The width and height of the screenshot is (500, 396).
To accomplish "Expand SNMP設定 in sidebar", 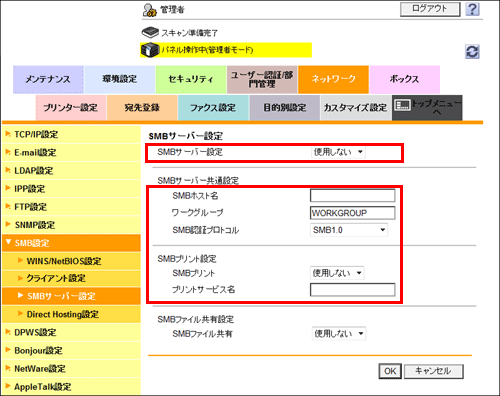I will tap(71, 225).
